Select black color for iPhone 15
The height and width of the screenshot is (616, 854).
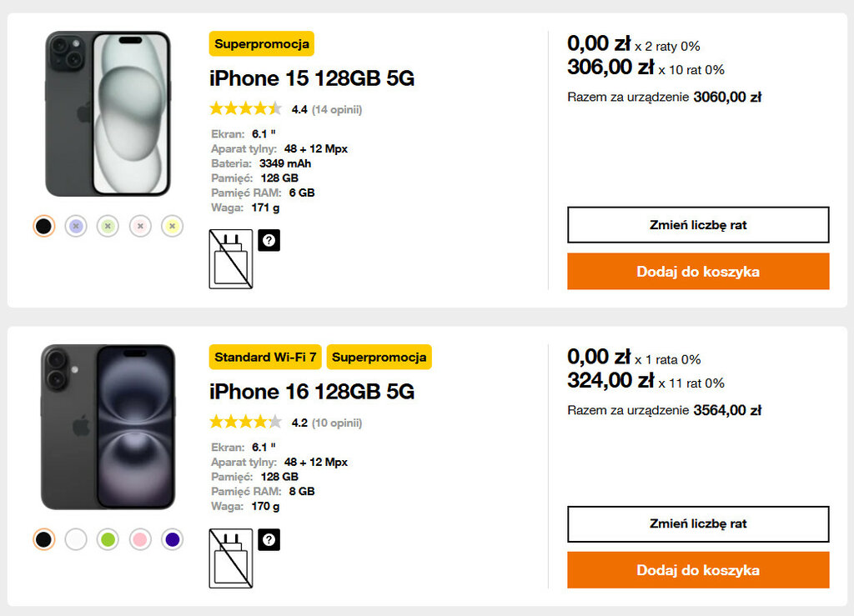click(x=44, y=226)
